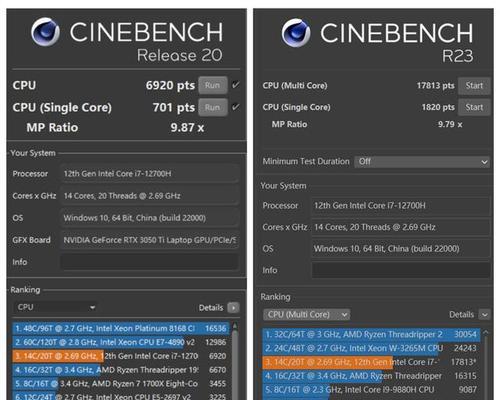The image size is (500, 400).
Task: Select R20 row AMD Ryzen 7 1700X
Action: pos(121,384)
